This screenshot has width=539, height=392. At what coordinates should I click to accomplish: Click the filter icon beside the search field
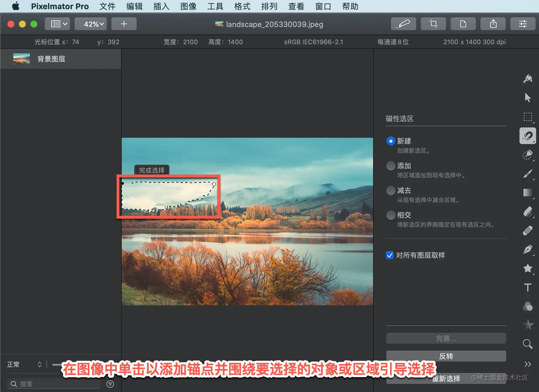tap(111, 384)
